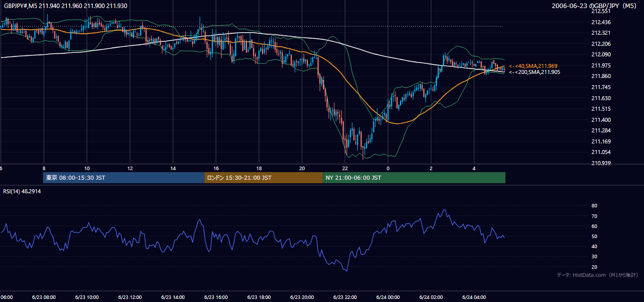This screenshot has width=644, height=302.
Task: Click bottom time label 6/23 18:00
Action: click(259, 297)
